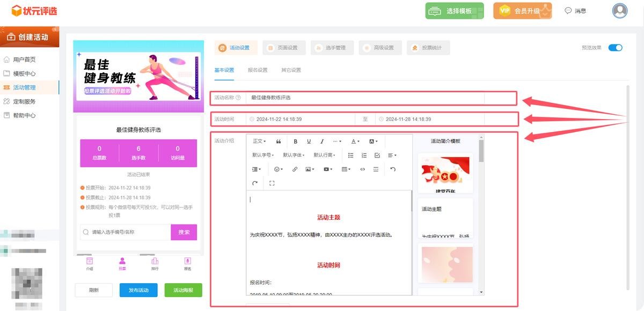Insert a blockquote using the quote icon
Image resolution: width=644 pixels, height=311 pixels.
[279, 142]
